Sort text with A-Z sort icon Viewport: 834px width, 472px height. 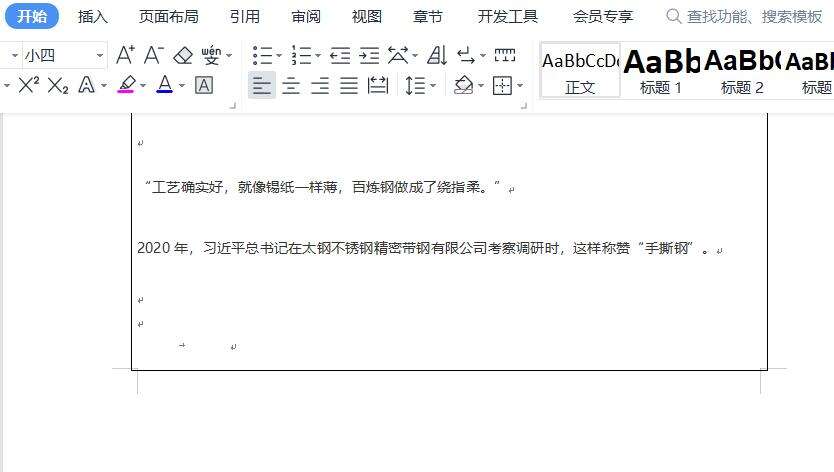point(437,55)
